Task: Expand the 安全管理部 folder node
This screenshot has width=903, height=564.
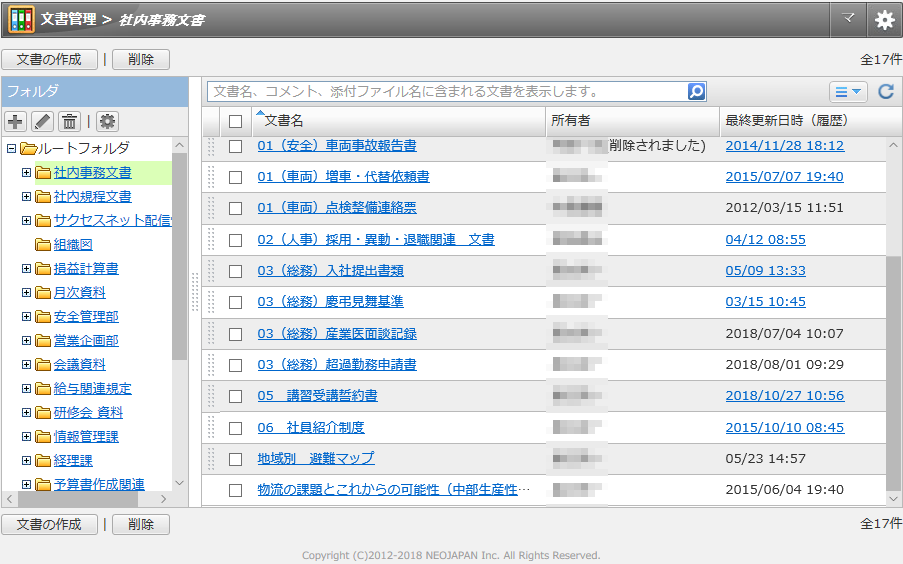Action: click(x=27, y=316)
